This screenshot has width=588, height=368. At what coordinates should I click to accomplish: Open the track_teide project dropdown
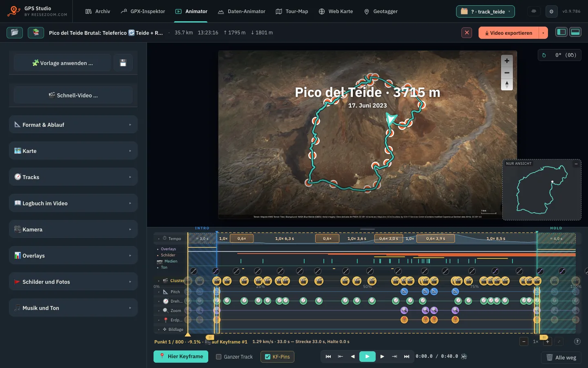point(485,11)
